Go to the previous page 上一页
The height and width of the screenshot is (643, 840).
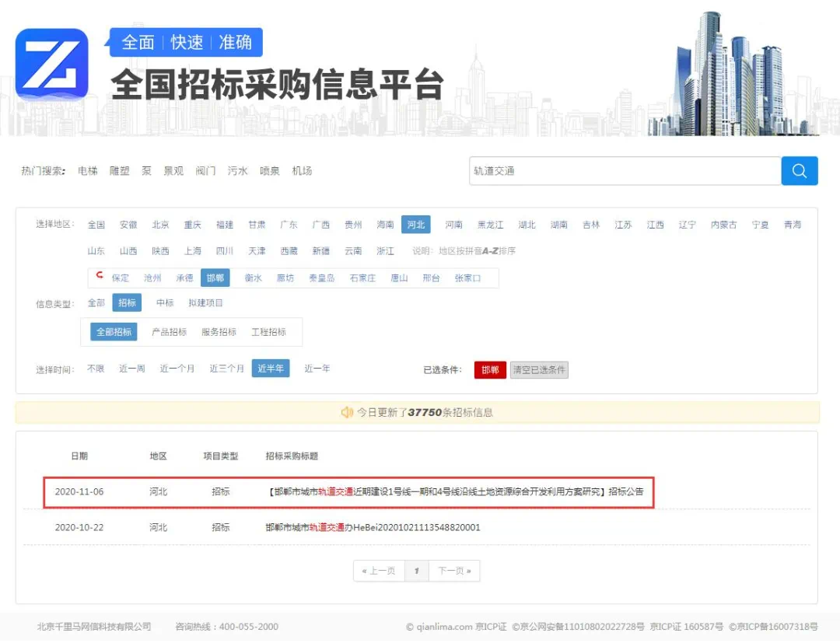click(379, 571)
